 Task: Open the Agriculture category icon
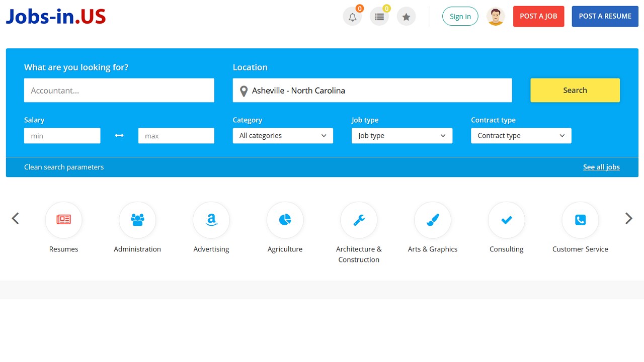pos(285,220)
